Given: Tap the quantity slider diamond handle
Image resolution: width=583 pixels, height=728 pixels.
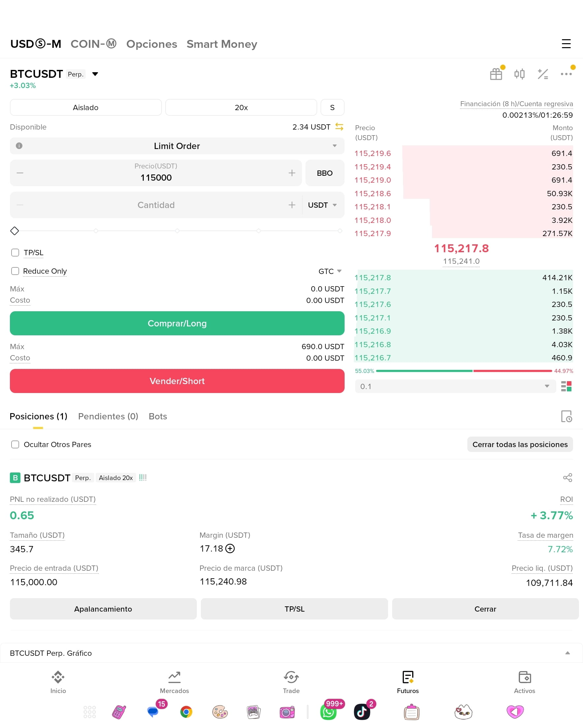Looking at the screenshot, I should pos(15,231).
